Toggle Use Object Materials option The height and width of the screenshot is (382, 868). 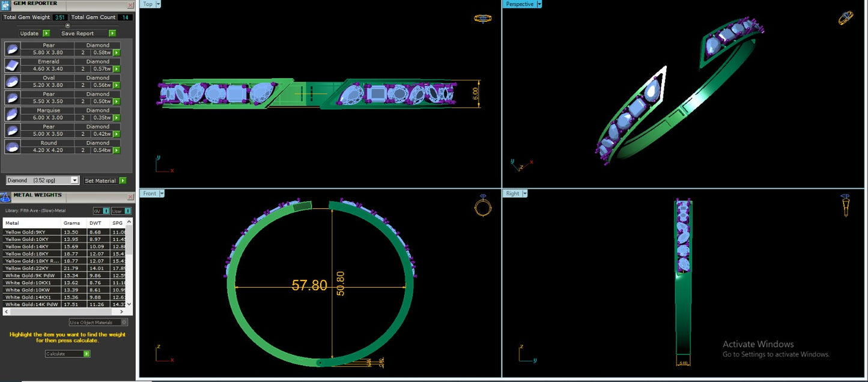pos(99,323)
